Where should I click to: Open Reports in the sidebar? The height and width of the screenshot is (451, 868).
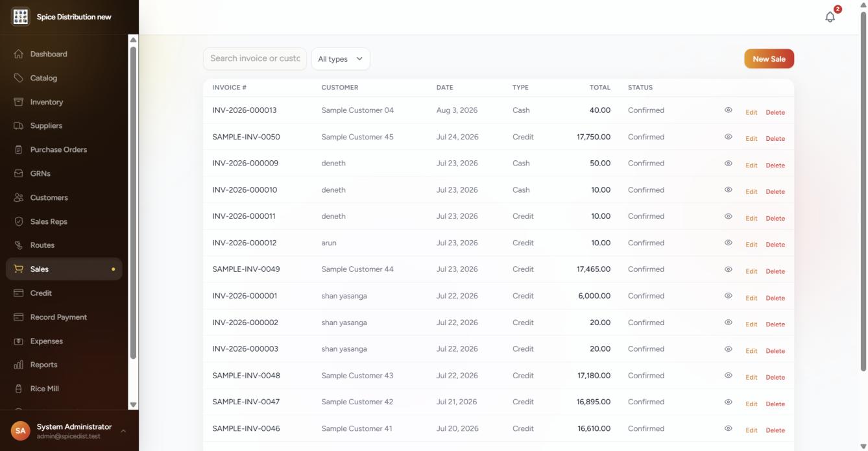pos(64,365)
